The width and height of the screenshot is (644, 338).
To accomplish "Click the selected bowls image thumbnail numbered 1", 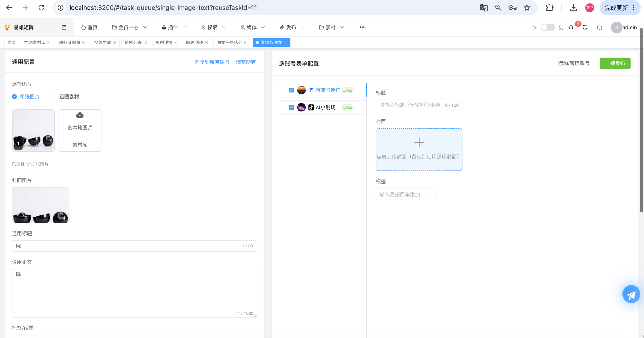I will pyautogui.click(x=33, y=130).
